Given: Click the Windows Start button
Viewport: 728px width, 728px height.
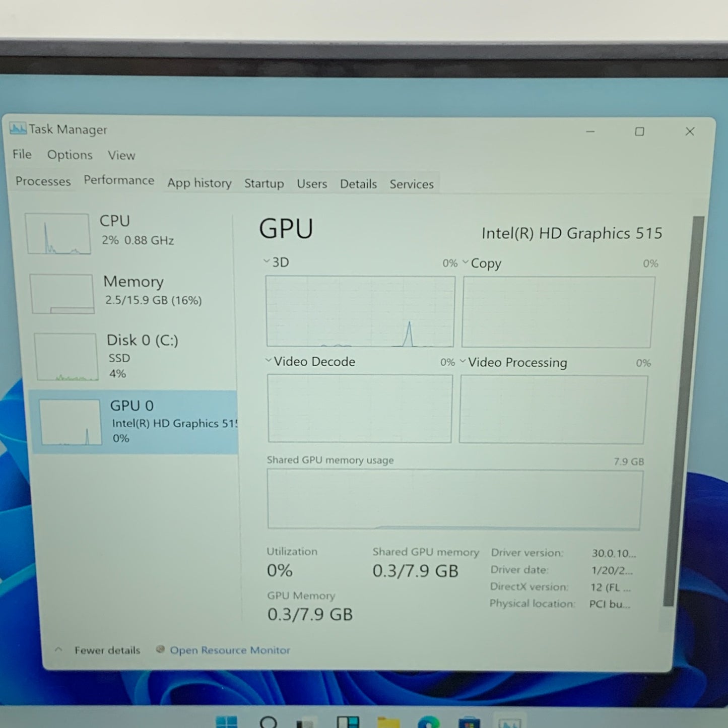Looking at the screenshot, I should [228, 723].
